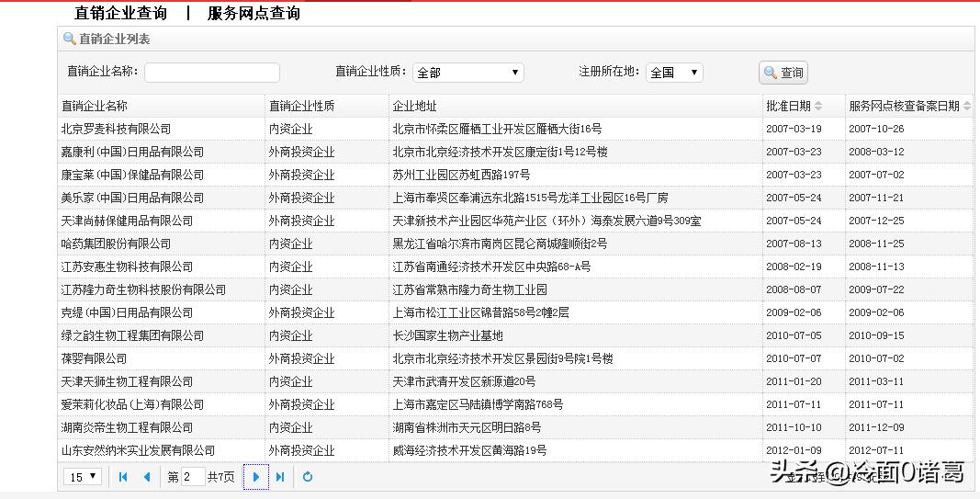Click approval date 2012-01-09
Screen dimensions: 980x499
click(x=794, y=451)
